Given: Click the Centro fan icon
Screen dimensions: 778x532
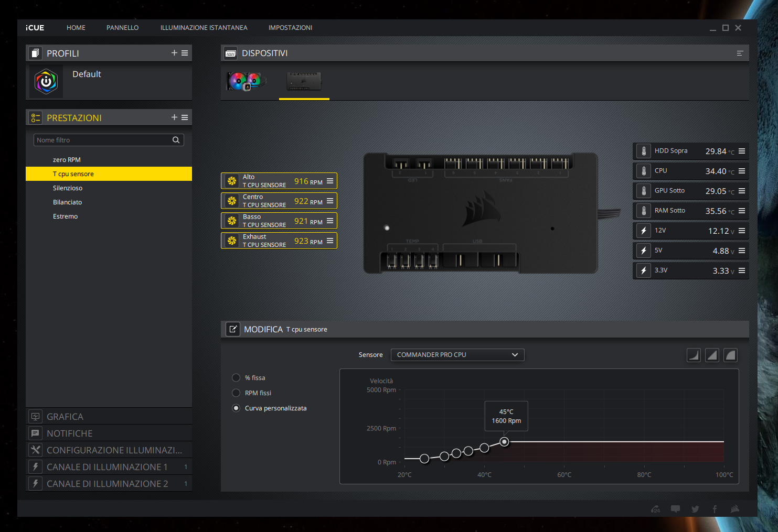Looking at the screenshot, I should 232,201.
